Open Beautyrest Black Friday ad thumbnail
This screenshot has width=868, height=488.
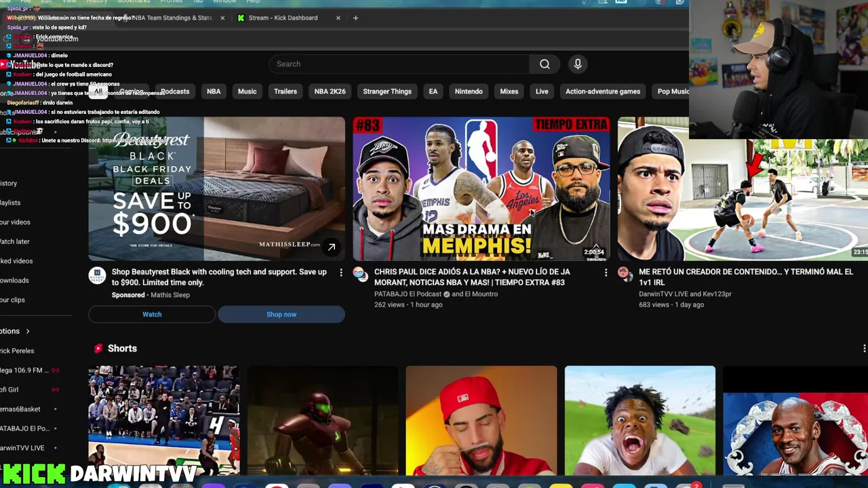pyautogui.click(x=217, y=189)
